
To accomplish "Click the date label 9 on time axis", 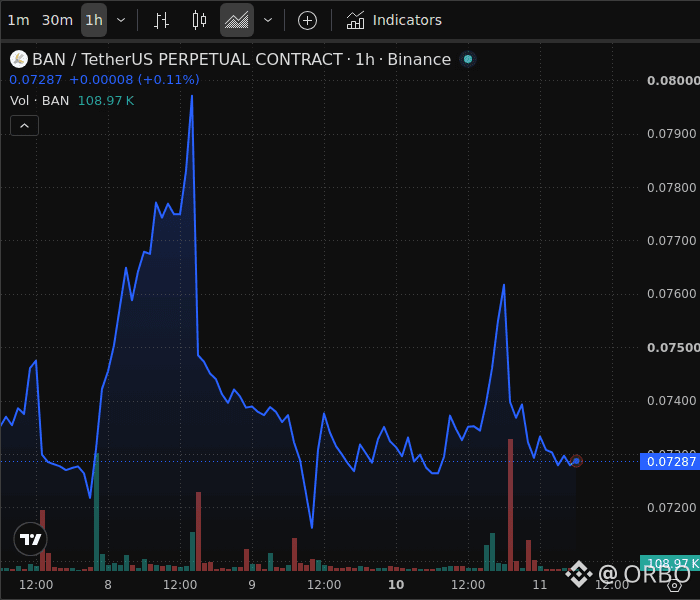I will coord(252,585).
